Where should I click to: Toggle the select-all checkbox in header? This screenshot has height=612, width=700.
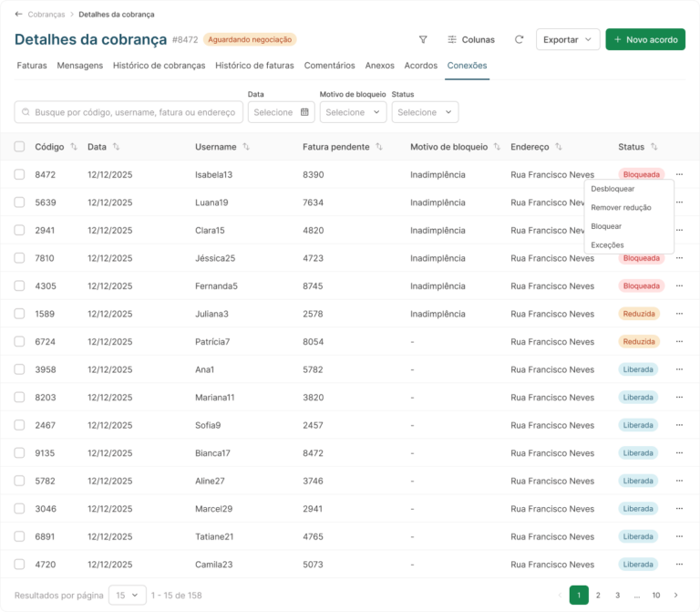[19, 147]
